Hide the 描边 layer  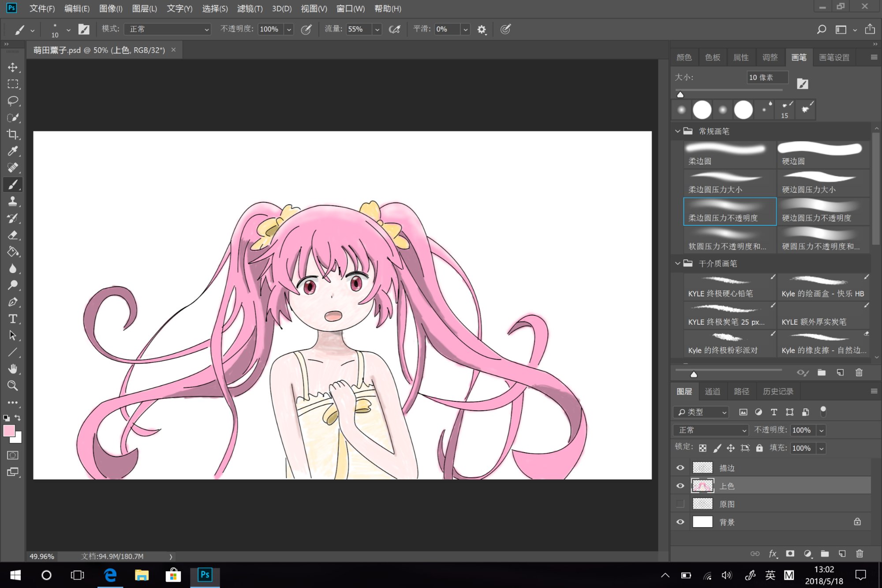point(680,468)
